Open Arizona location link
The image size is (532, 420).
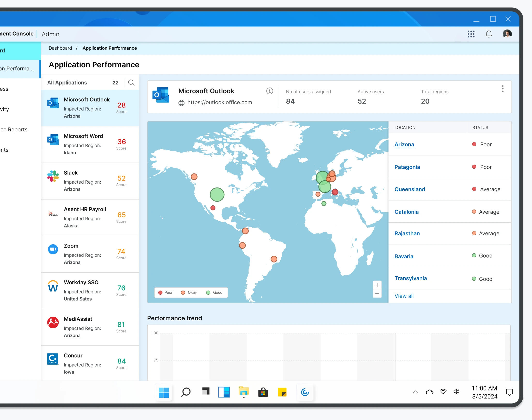click(x=404, y=145)
